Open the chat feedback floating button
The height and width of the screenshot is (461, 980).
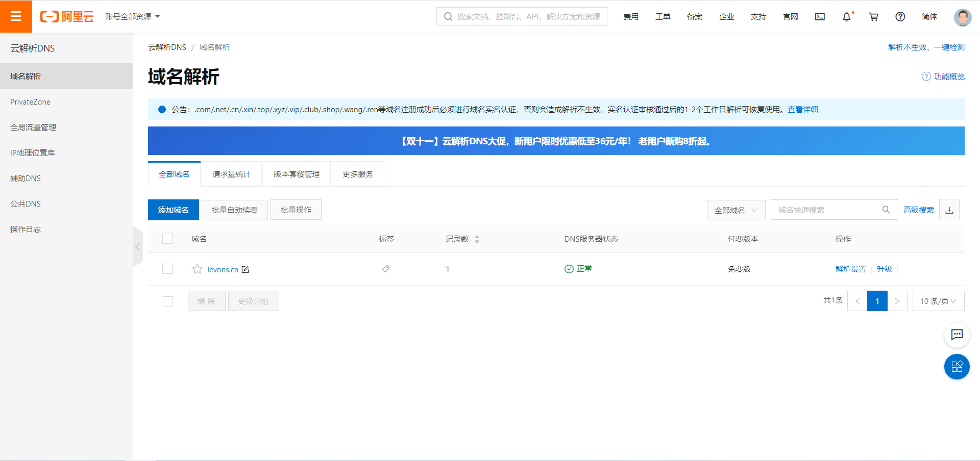pyautogui.click(x=957, y=335)
